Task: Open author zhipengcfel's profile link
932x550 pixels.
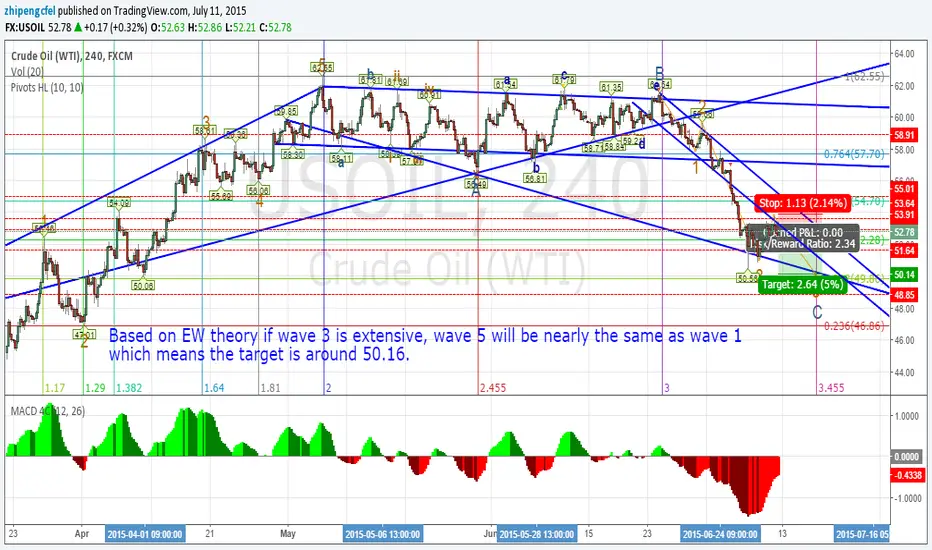Action: [30, 10]
